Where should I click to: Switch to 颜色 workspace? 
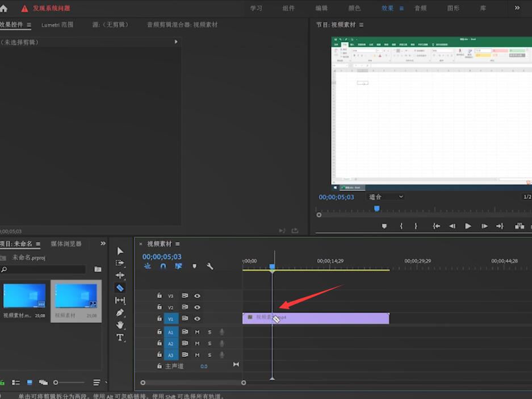point(354,8)
